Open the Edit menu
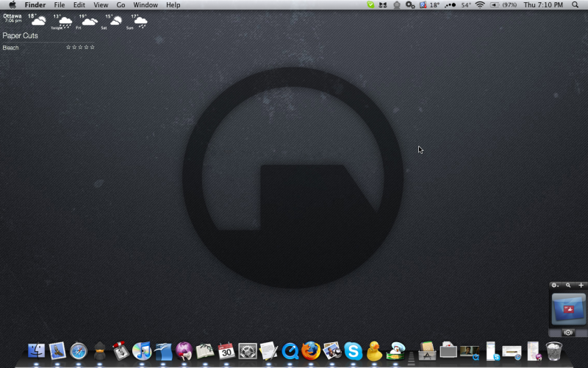Image resolution: width=588 pixels, height=368 pixels. tap(79, 5)
